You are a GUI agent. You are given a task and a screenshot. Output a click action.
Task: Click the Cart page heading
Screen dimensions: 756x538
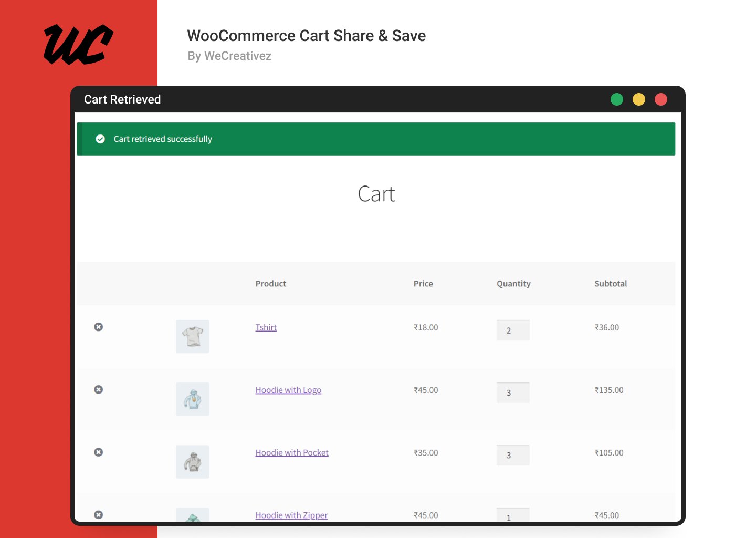click(376, 194)
